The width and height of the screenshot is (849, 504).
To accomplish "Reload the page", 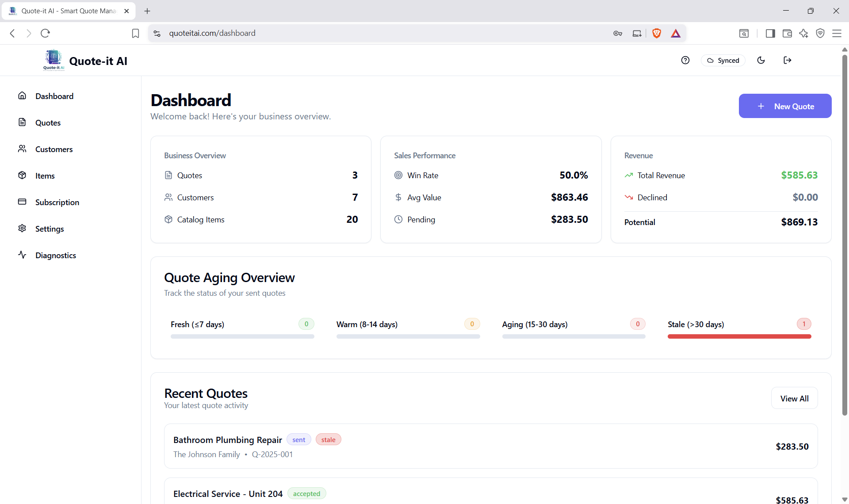I will coord(45,33).
